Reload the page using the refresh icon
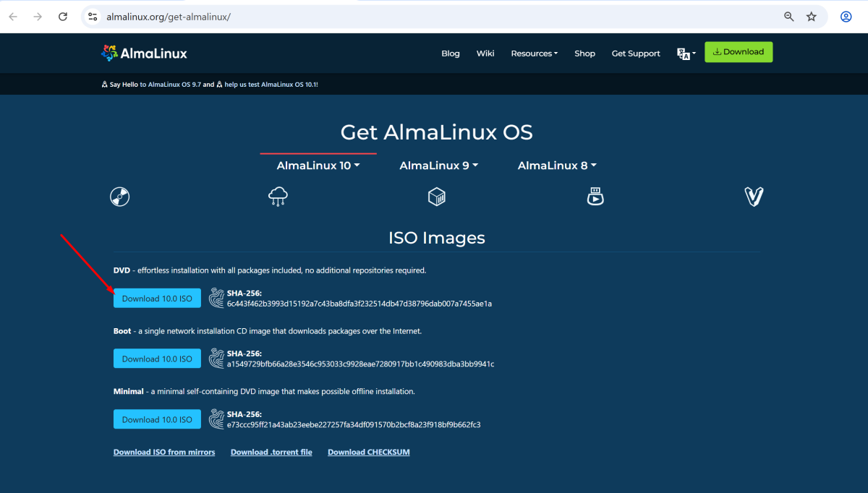 tap(63, 16)
